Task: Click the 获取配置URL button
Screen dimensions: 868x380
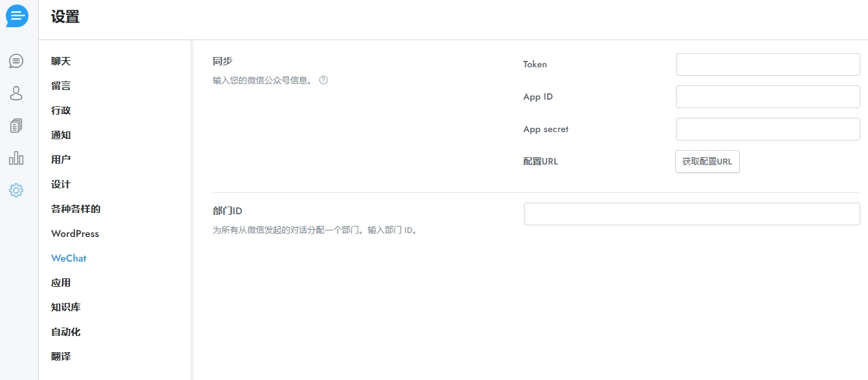Action: [x=707, y=161]
